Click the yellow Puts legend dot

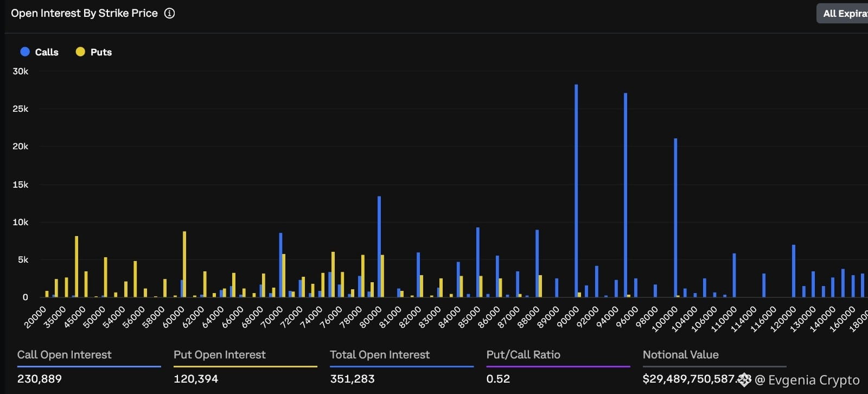[80, 52]
